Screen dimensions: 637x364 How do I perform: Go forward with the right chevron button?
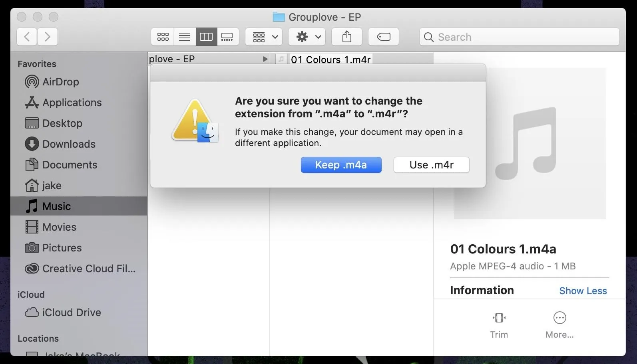tap(48, 37)
